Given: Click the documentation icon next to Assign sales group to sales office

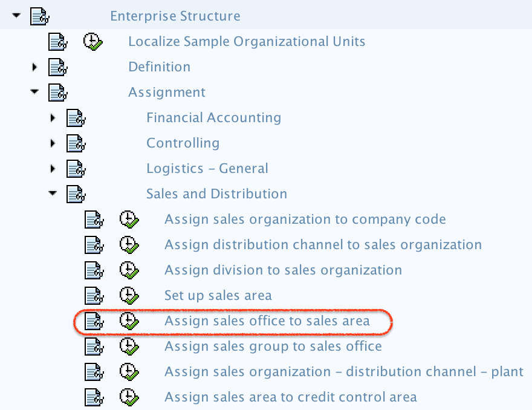Looking at the screenshot, I should (94, 347).
